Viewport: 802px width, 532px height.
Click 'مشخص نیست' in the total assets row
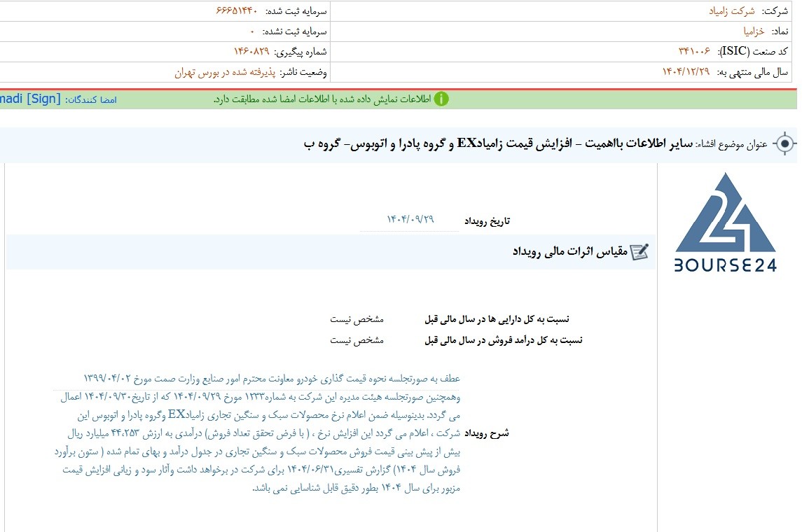click(x=357, y=319)
